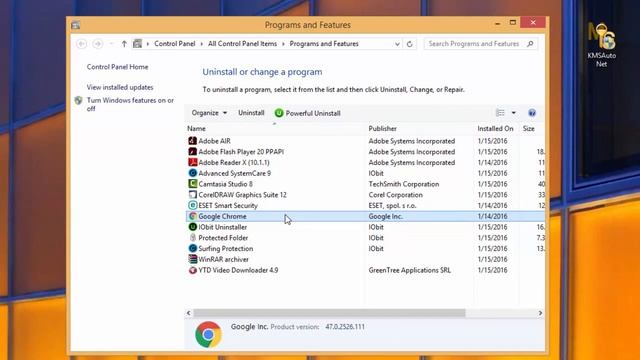
Task: Click the Adobe AIR program icon
Action: (x=193, y=141)
